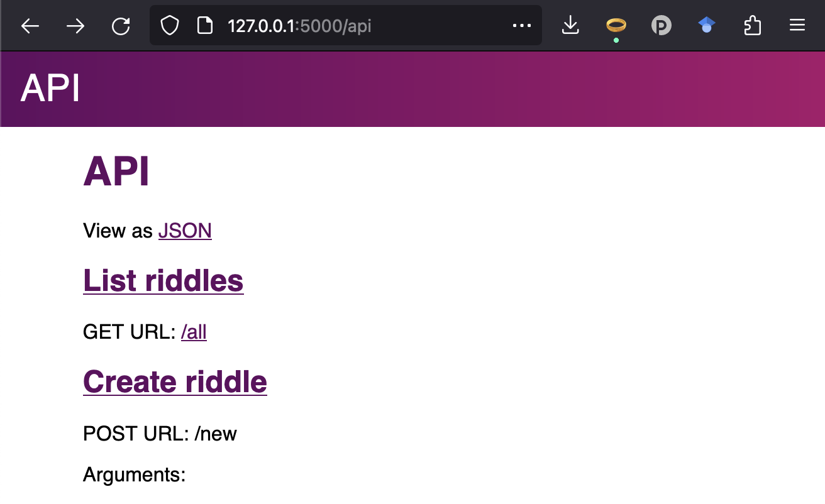Expand the address bar overflow ellipsis menu

[522, 26]
